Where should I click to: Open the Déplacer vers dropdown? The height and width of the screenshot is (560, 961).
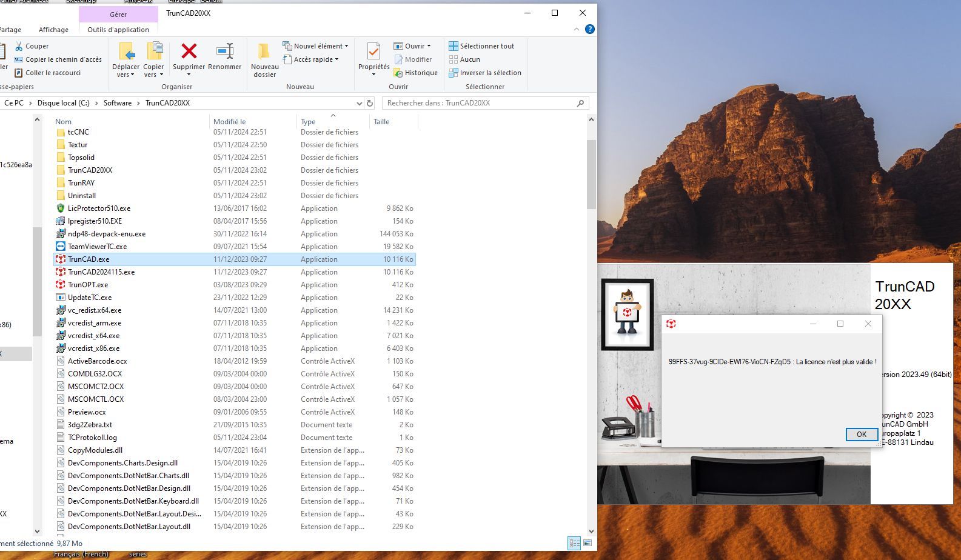pos(126,75)
